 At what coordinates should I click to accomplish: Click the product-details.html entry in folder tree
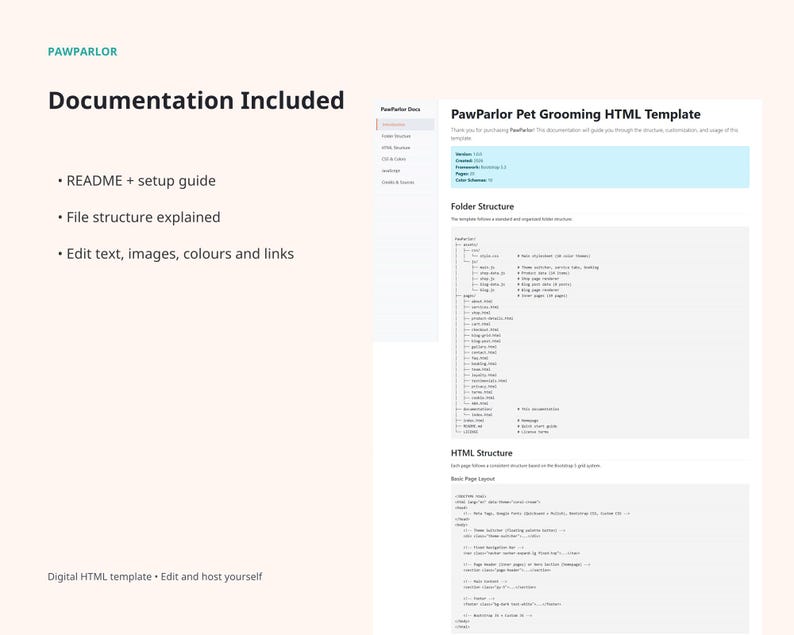pyautogui.click(x=492, y=319)
